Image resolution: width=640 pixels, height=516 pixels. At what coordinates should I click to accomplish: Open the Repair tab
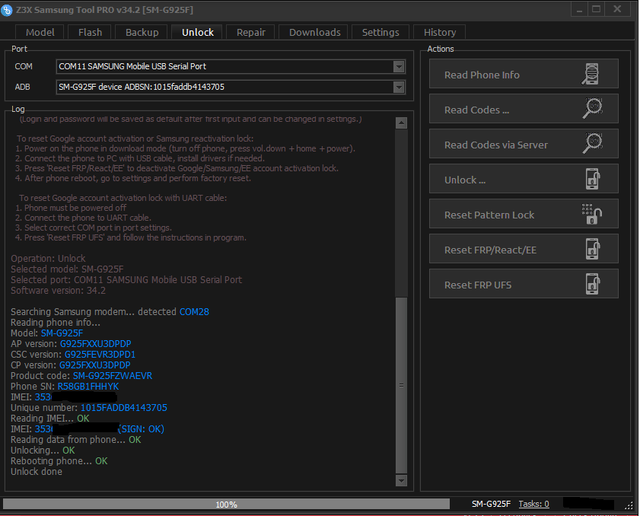(251, 32)
